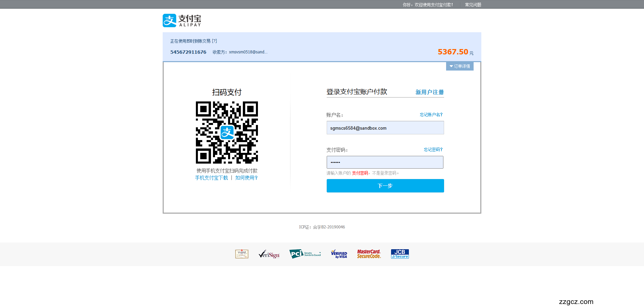Click the payment password input box
644x306 pixels.
pyautogui.click(x=385, y=162)
